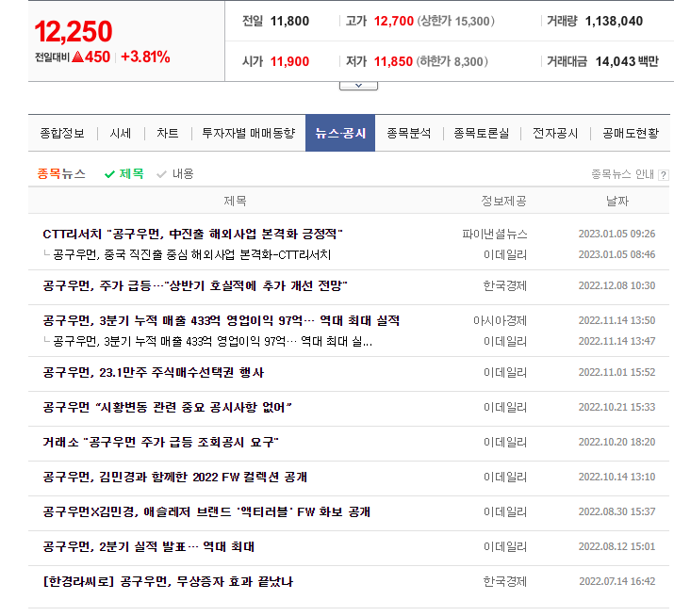The height and width of the screenshot is (616, 674).
Task: Select the 투자자별 매매동향 tab
Action: [x=249, y=133]
